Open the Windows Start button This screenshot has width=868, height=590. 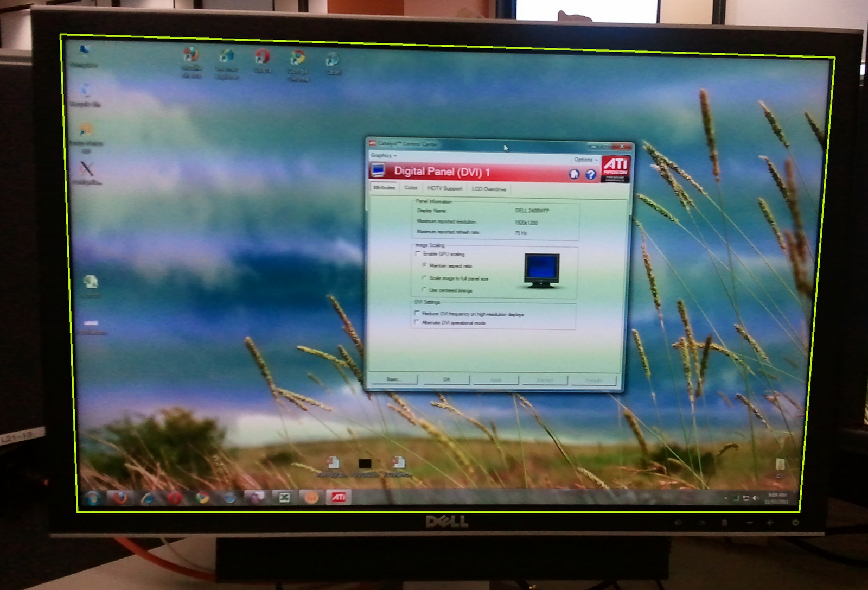93,497
